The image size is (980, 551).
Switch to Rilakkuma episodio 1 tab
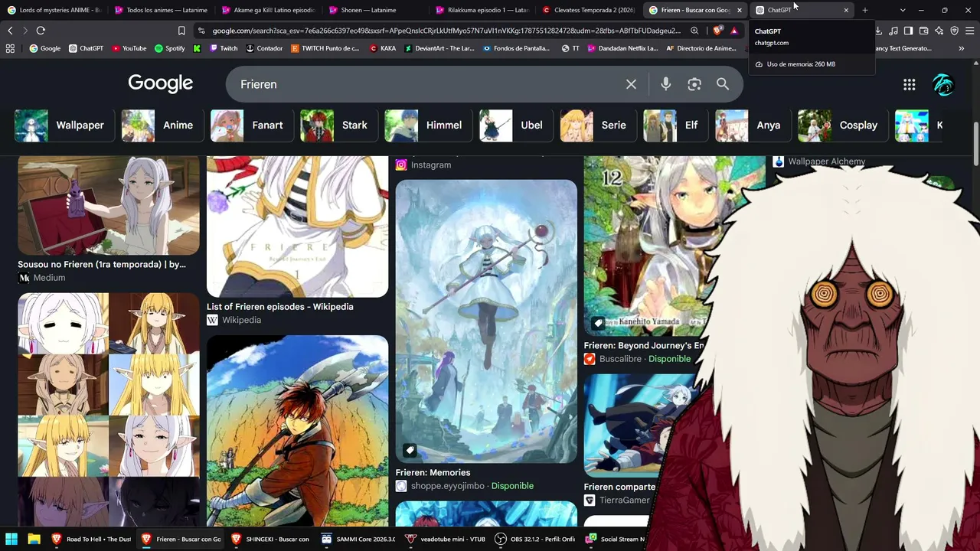[482, 10]
